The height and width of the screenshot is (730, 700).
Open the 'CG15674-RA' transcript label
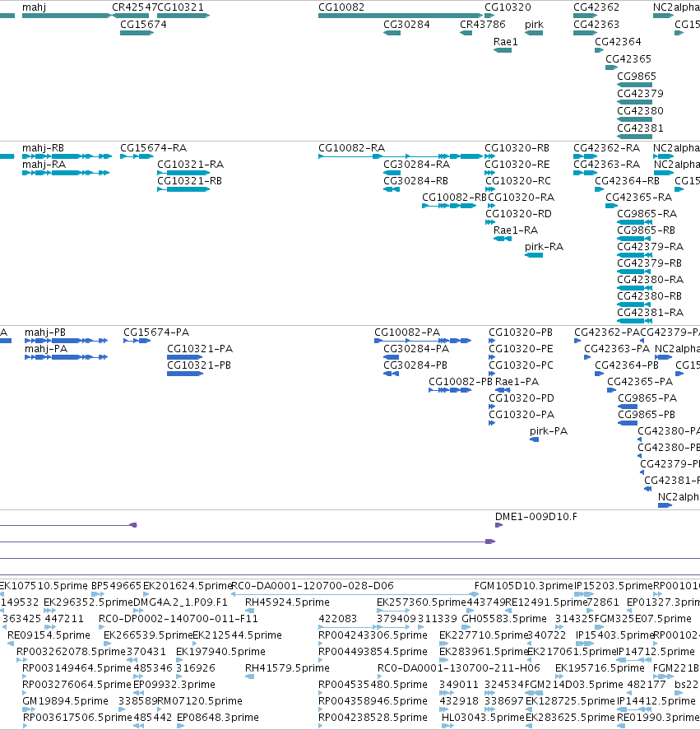(x=153, y=147)
